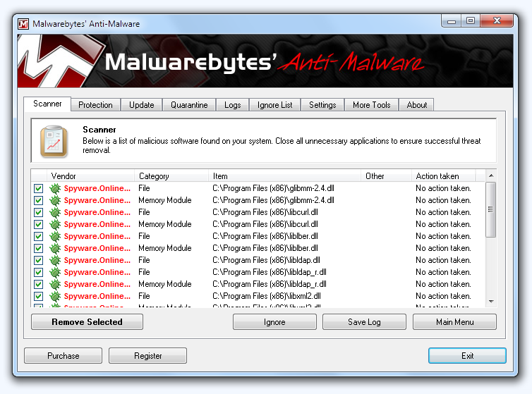Click the bug icon in glibmm-2.4.dll Memory Module row
This screenshot has height=394, width=532.
55,200
